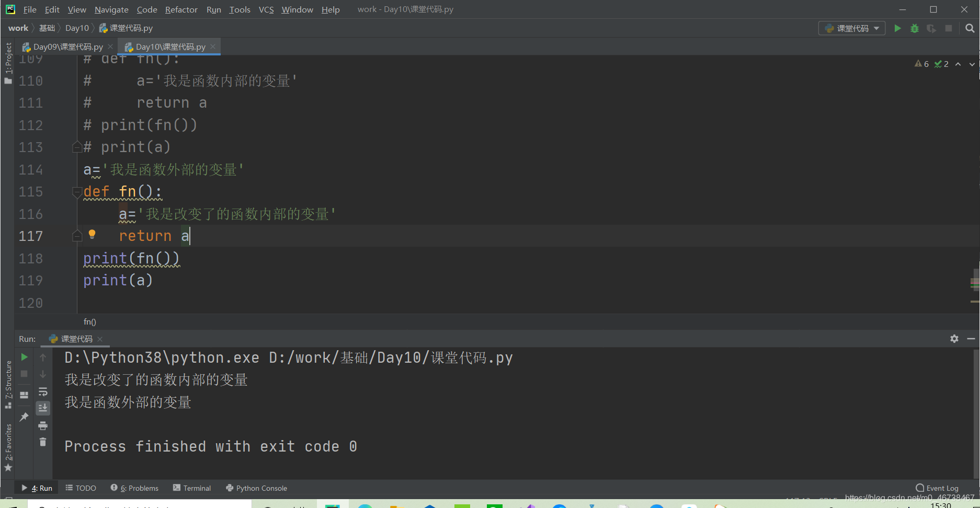
Task: Open Search Everywhere magnifier icon
Action: pyautogui.click(x=970, y=28)
